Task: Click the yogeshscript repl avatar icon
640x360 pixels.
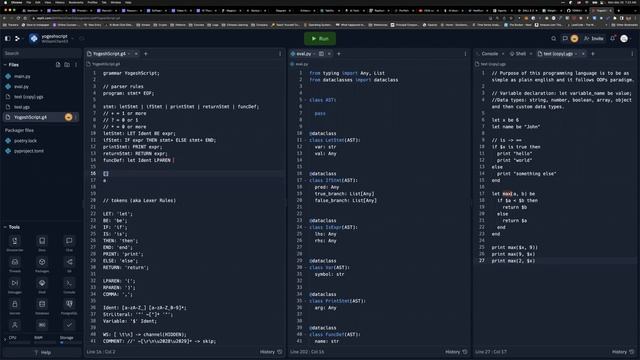Action: 34,38
